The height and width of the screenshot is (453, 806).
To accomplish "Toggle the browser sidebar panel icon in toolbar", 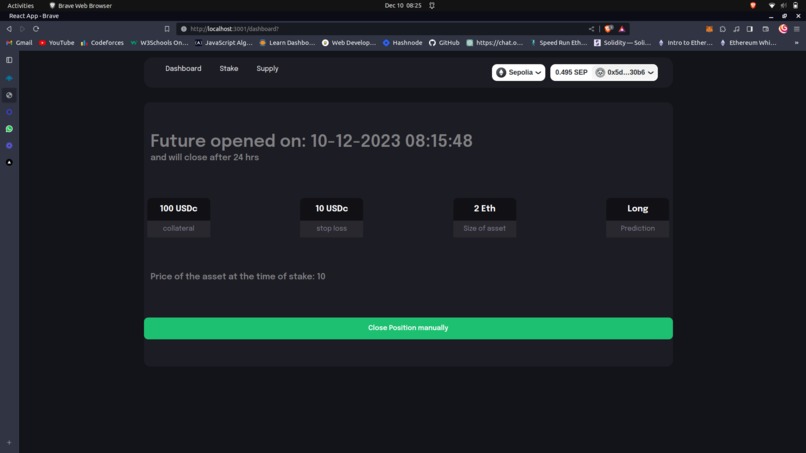I will pyautogui.click(x=750, y=29).
